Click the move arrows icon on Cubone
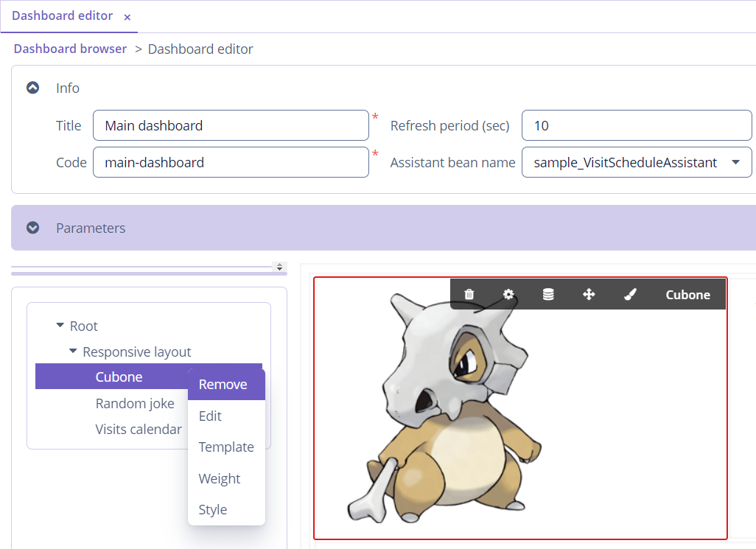756x549 pixels. [x=589, y=294]
